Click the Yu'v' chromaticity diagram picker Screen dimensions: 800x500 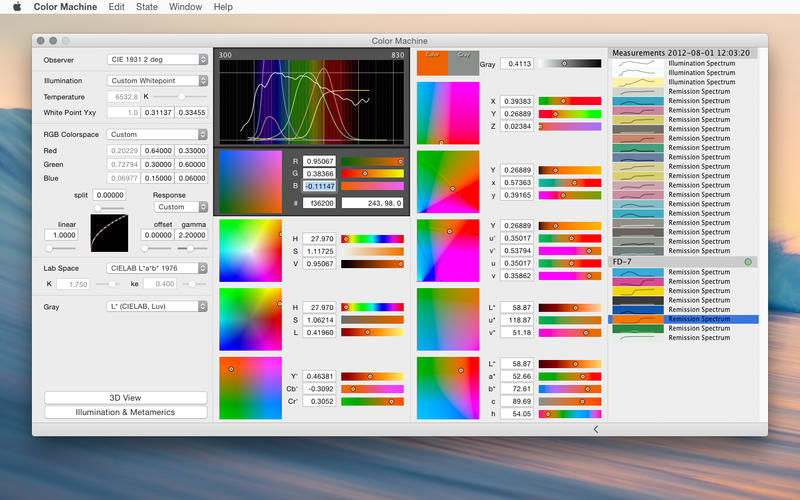click(448, 251)
